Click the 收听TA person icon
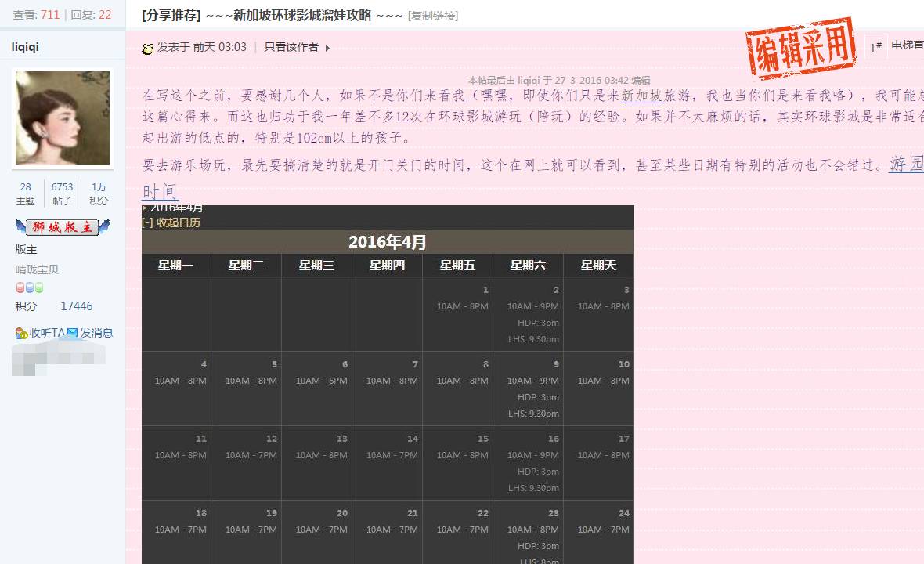The width and height of the screenshot is (924, 564). 22,334
